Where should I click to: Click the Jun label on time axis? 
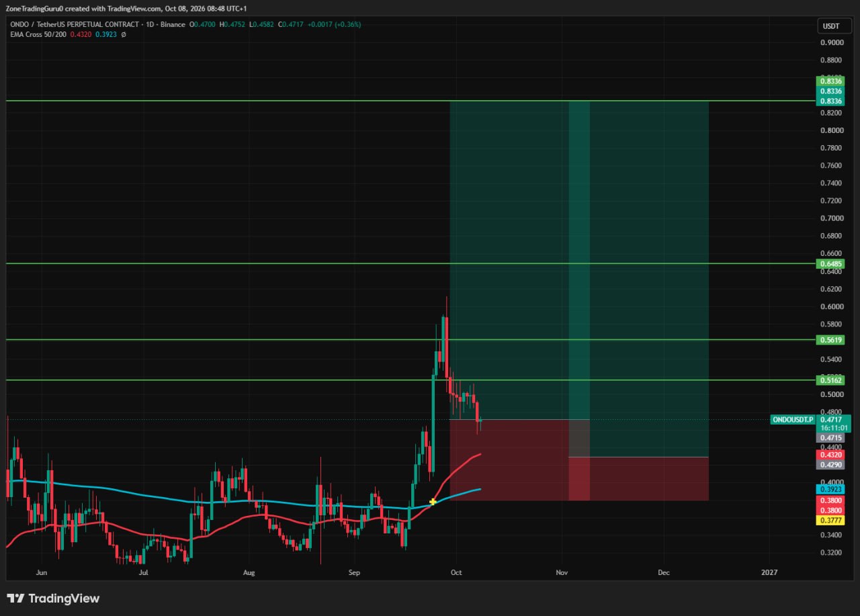click(42, 573)
